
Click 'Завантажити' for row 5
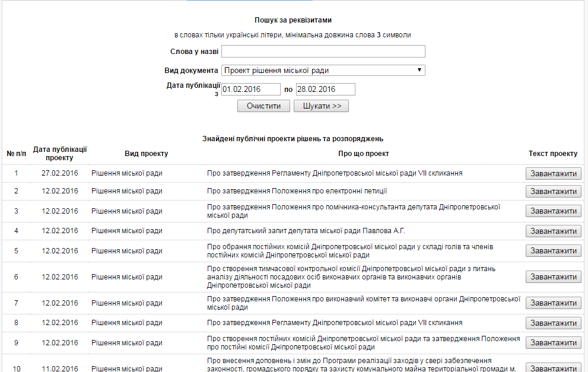(x=553, y=251)
